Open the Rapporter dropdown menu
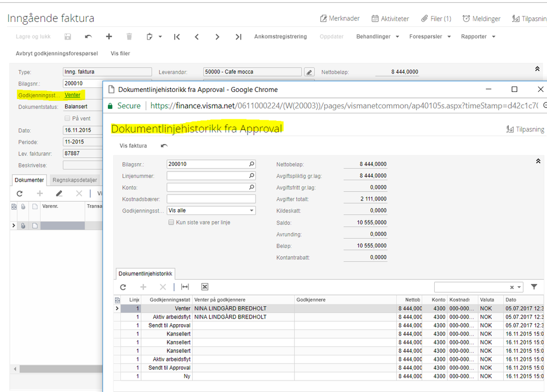 [478, 37]
